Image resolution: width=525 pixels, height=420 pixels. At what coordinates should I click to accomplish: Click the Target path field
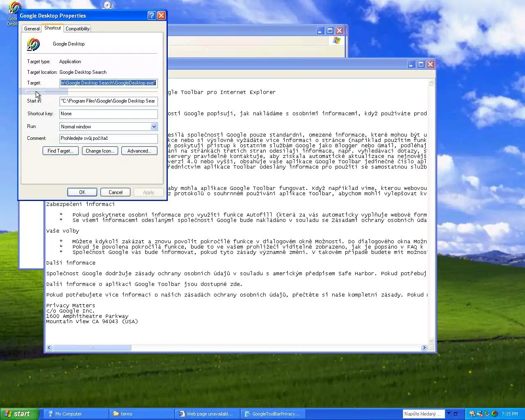108,83
